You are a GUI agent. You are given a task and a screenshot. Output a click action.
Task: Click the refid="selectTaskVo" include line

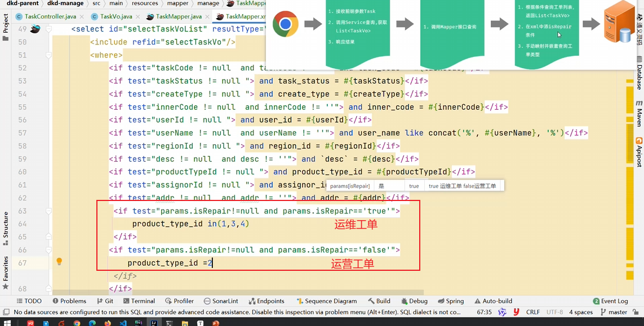pyautogui.click(x=163, y=42)
